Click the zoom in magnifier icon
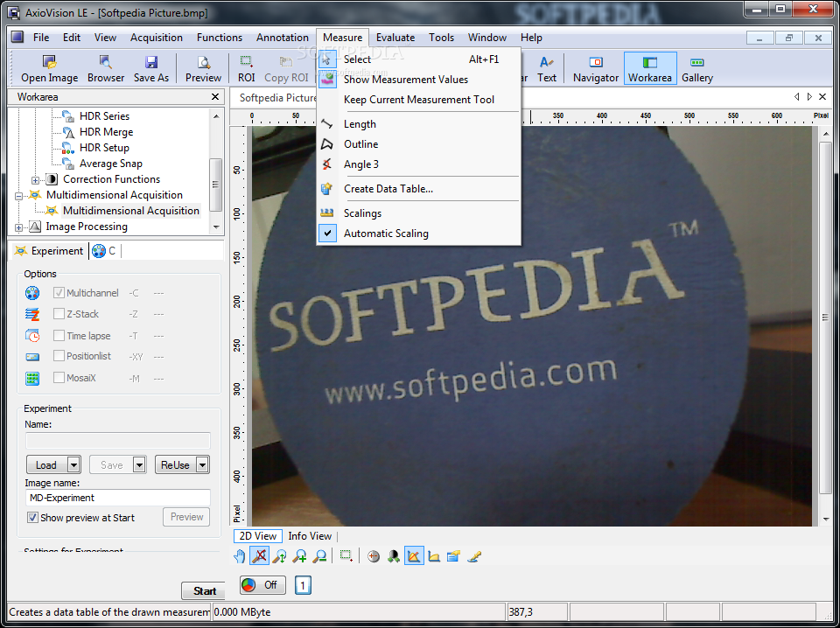 [x=299, y=556]
